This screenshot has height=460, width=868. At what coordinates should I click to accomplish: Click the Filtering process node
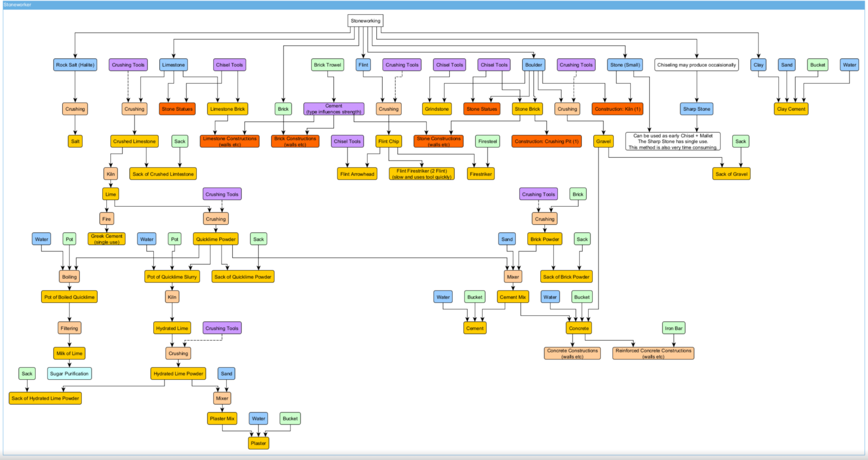pyautogui.click(x=70, y=328)
